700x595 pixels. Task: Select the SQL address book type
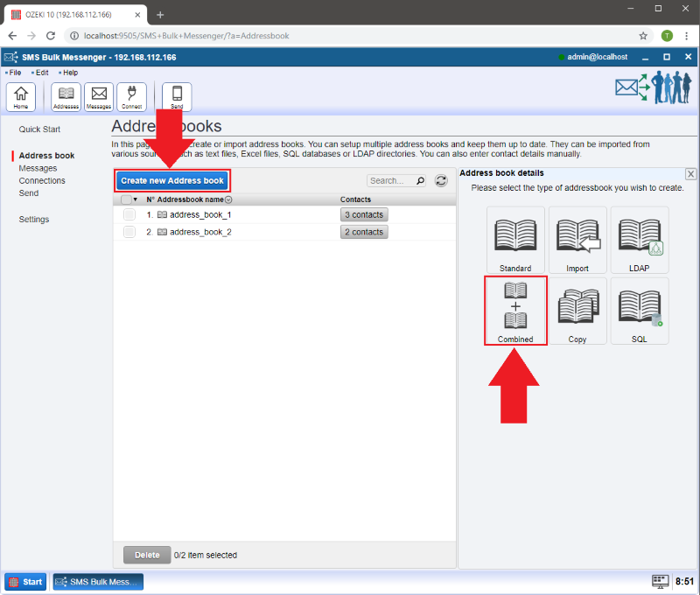point(640,311)
